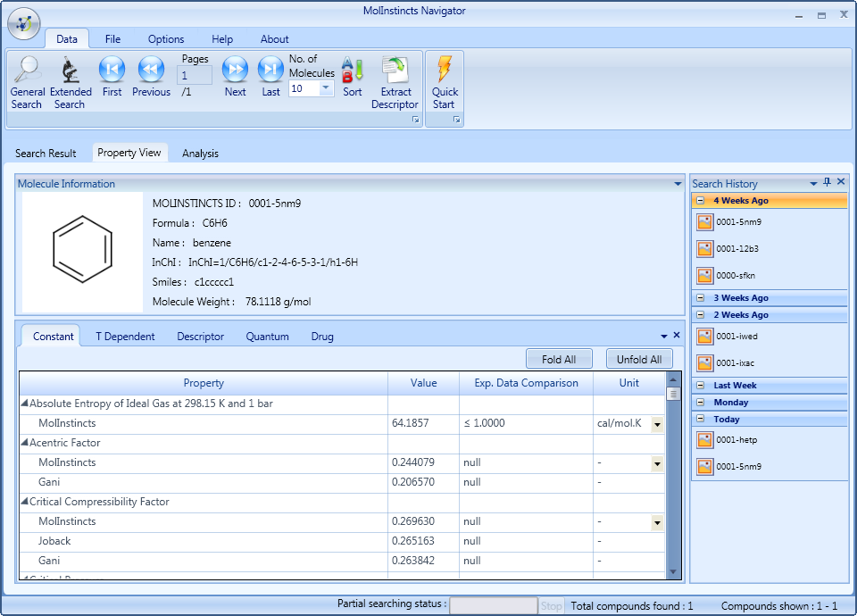857x616 pixels.
Task: Switch to the File ribbon tab
Action: (112, 38)
